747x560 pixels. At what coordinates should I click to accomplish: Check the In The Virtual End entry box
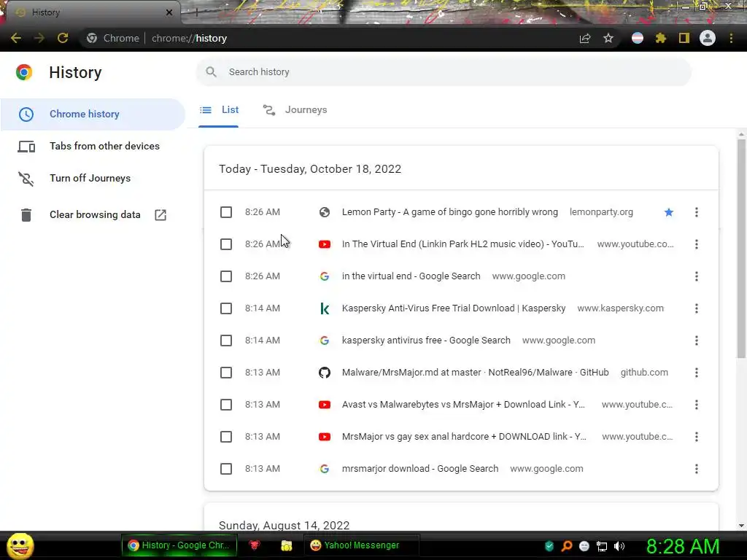coord(226,244)
